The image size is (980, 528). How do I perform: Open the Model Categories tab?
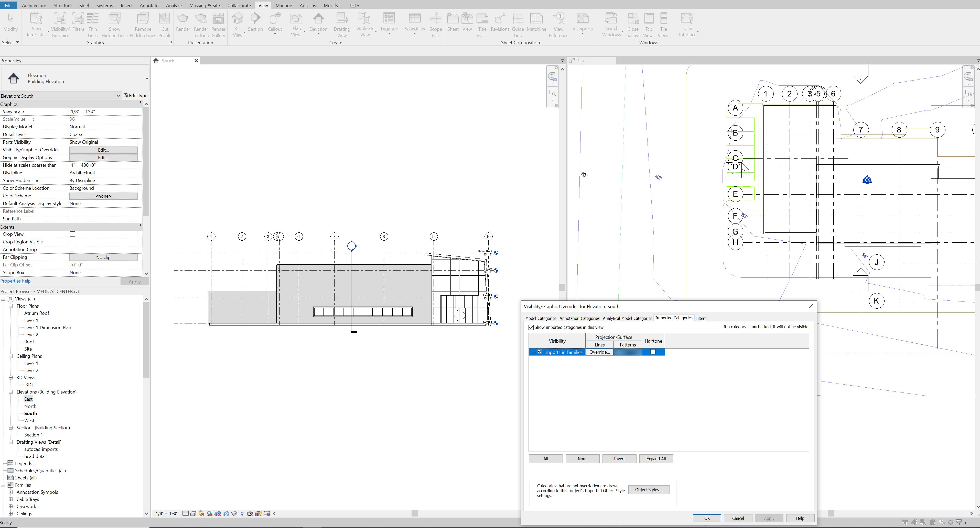point(541,318)
